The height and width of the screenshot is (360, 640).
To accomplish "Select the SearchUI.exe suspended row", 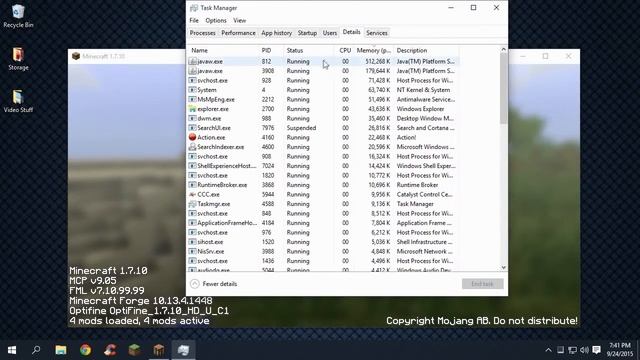I will pos(323,128).
